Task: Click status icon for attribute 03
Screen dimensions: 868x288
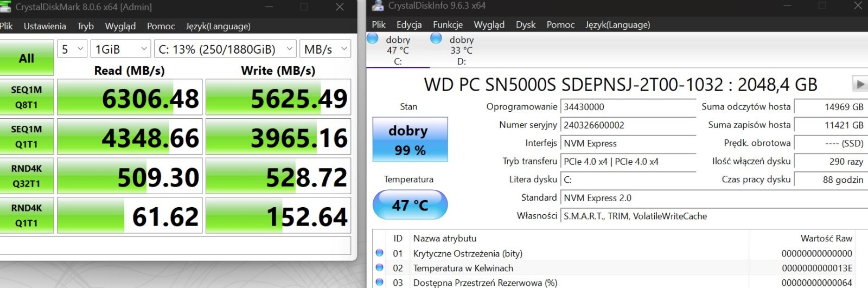Action: pyautogui.click(x=380, y=282)
